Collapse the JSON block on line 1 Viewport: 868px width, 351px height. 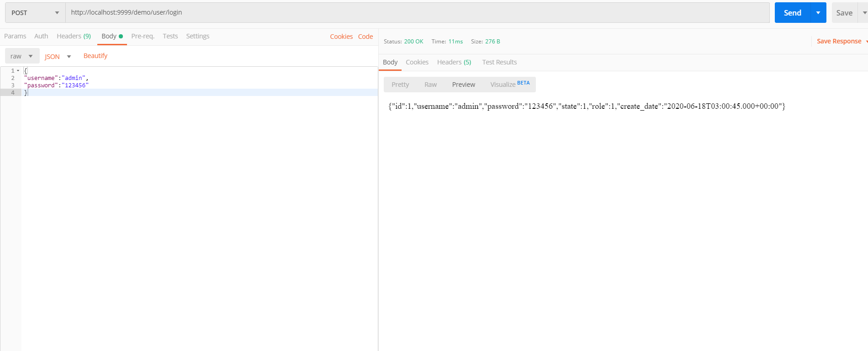pyautogui.click(x=18, y=71)
